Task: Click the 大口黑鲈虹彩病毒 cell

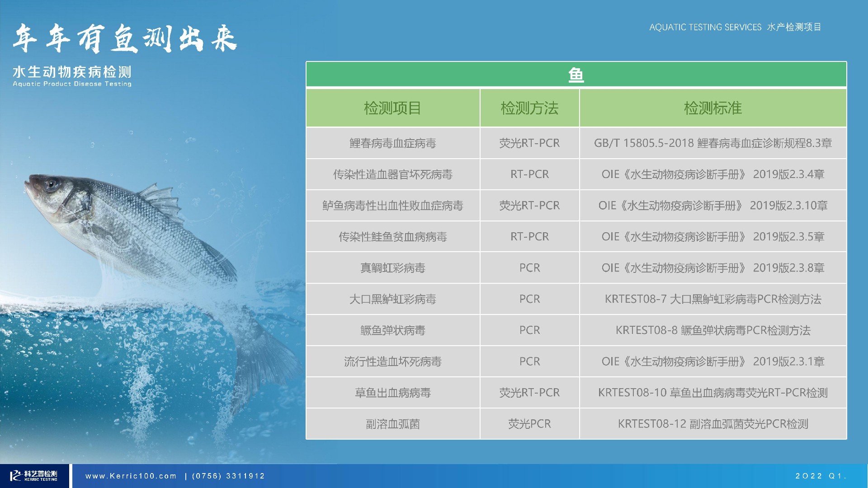Action: click(393, 299)
